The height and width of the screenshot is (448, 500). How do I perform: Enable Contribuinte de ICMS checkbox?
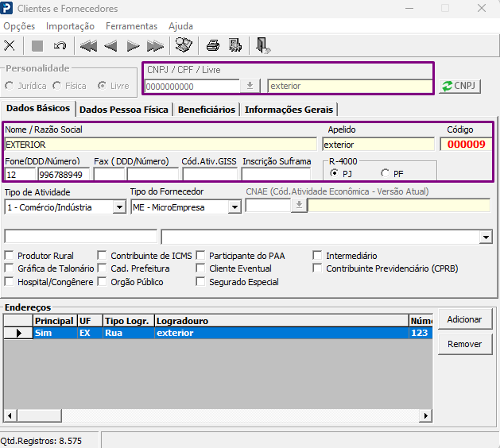click(x=102, y=255)
